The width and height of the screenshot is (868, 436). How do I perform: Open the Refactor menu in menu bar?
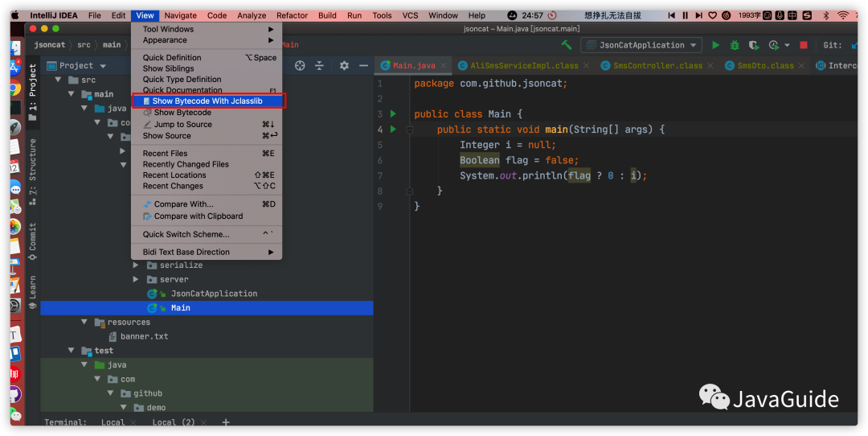292,15
